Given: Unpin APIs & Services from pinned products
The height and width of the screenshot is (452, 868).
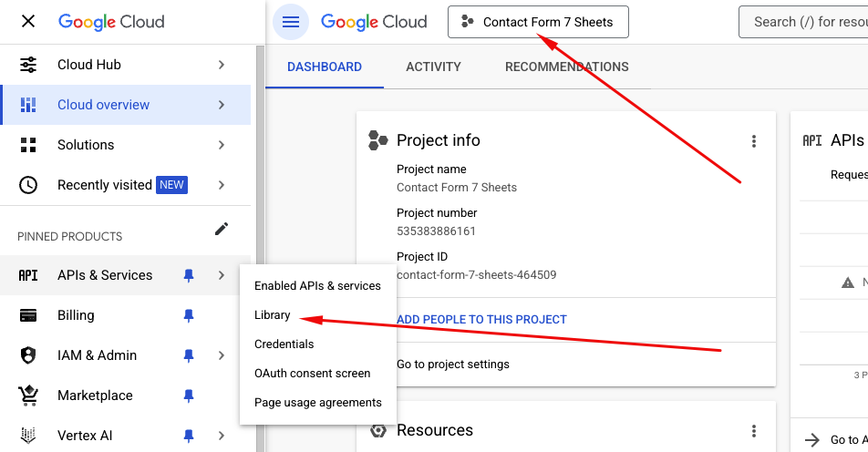Looking at the screenshot, I should 189,275.
